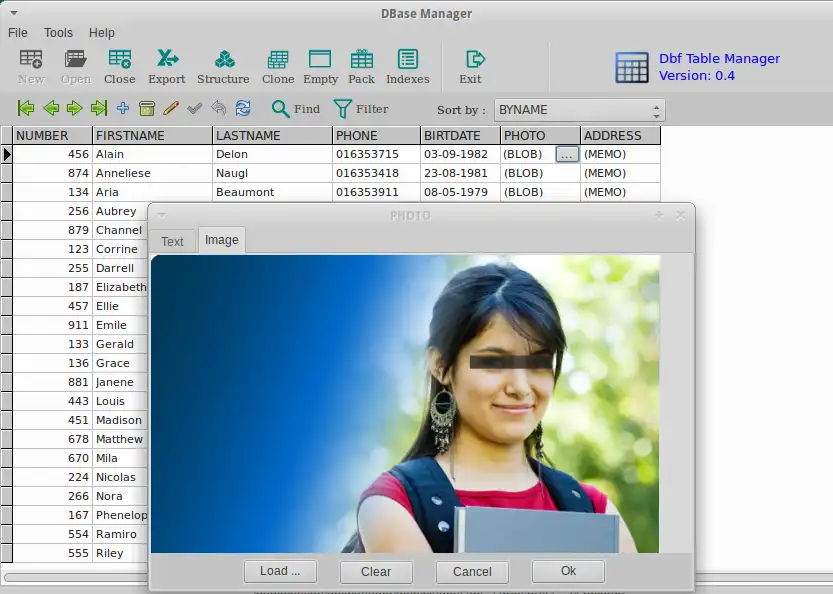The height and width of the screenshot is (594, 833).
Task: Click the refresh records icon
Action: click(243, 109)
